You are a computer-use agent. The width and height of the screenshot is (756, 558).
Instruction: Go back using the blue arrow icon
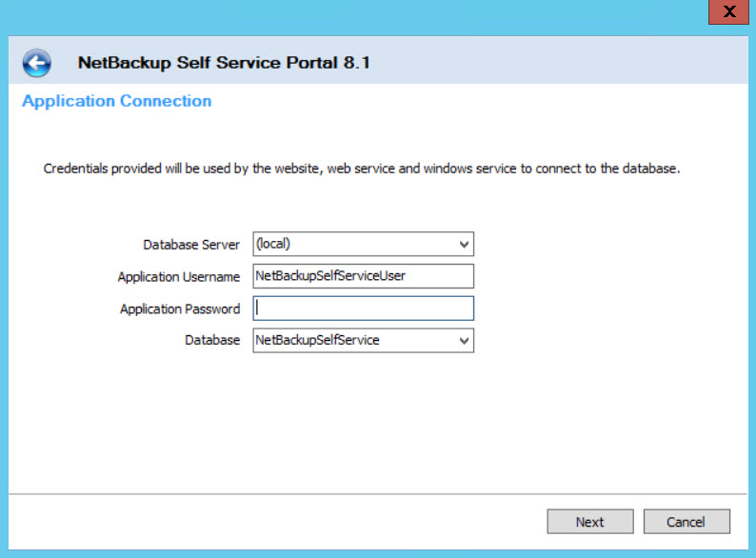(36, 63)
